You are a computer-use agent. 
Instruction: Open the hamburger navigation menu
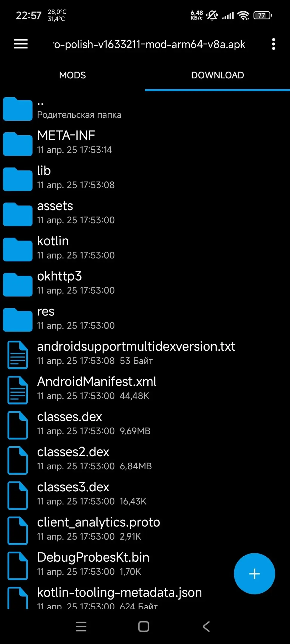(21, 44)
